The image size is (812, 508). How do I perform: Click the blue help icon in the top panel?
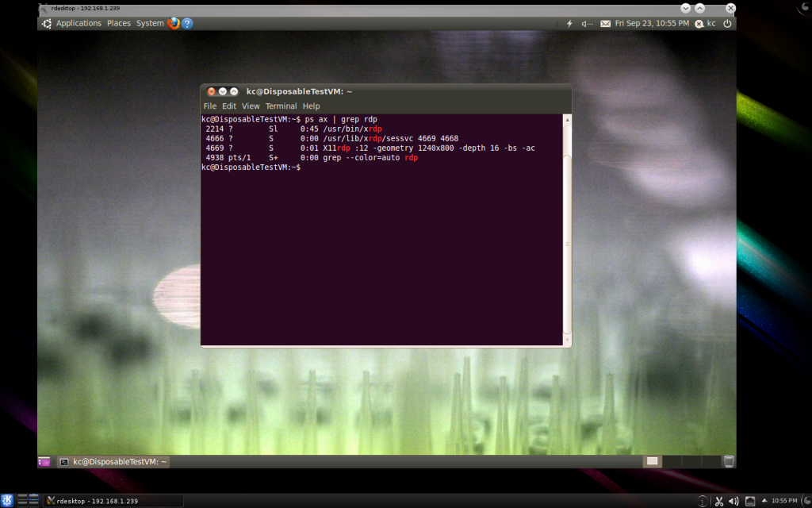(187, 23)
